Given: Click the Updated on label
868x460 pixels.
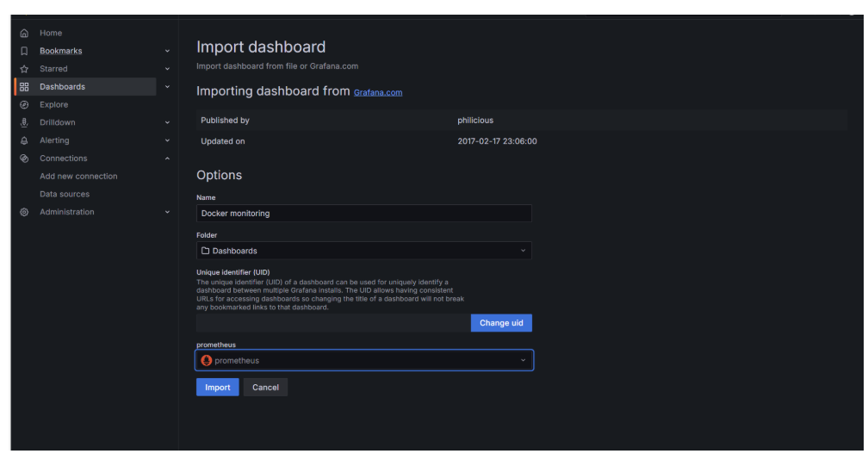Looking at the screenshot, I should tap(222, 141).
